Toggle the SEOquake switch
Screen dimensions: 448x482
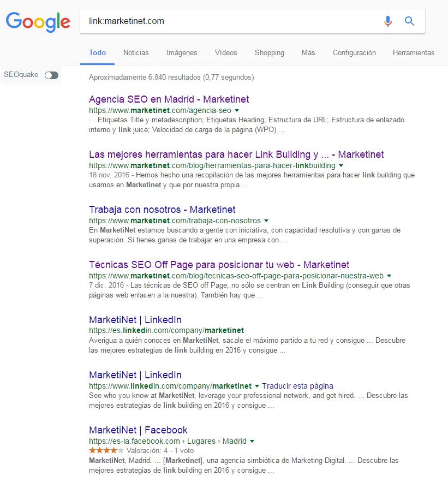pos(51,75)
